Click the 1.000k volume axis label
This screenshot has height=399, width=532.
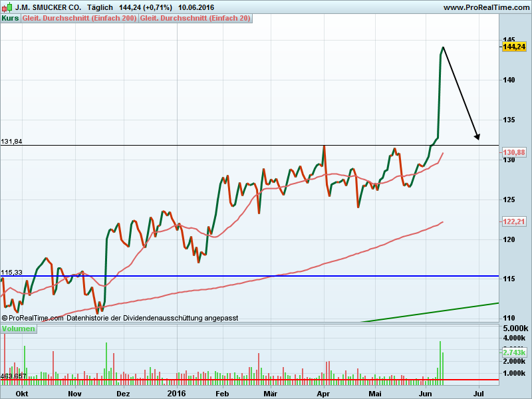[x=514, y=373]
